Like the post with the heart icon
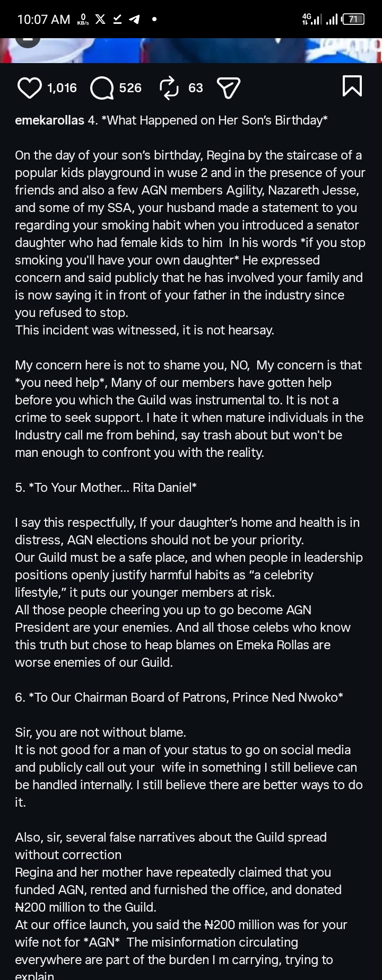 29,88
